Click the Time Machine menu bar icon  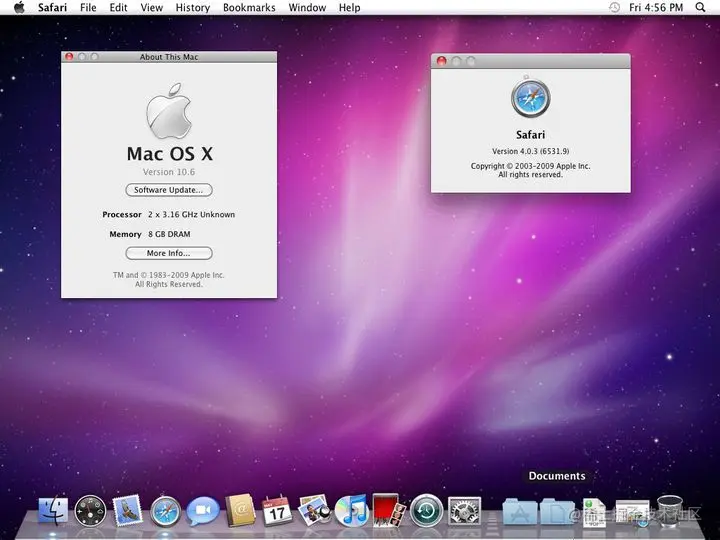point(614,7)
